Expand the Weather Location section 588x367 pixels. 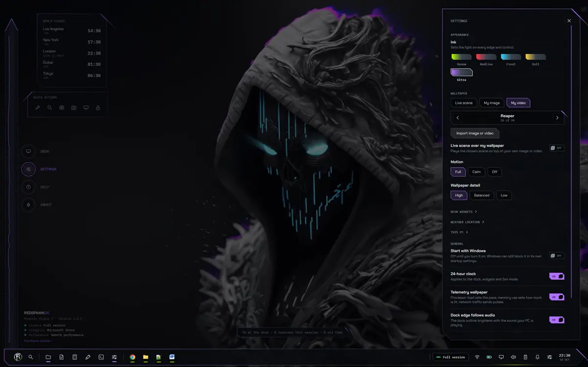[x=467, y=222]
